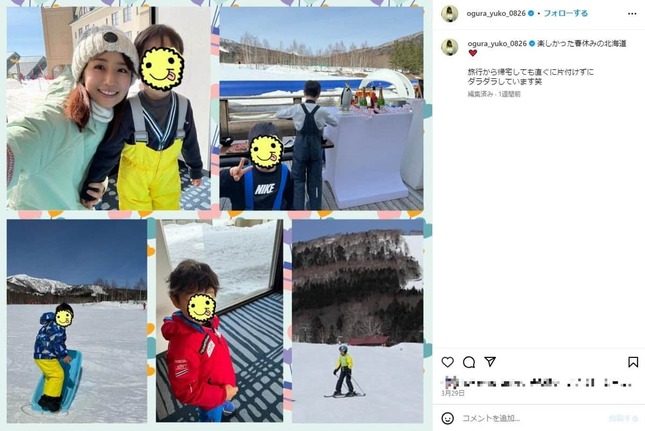This screenshot has width=645, height=431.
Task: Click the blurred likes line
Action: click(x=537, y=383)
